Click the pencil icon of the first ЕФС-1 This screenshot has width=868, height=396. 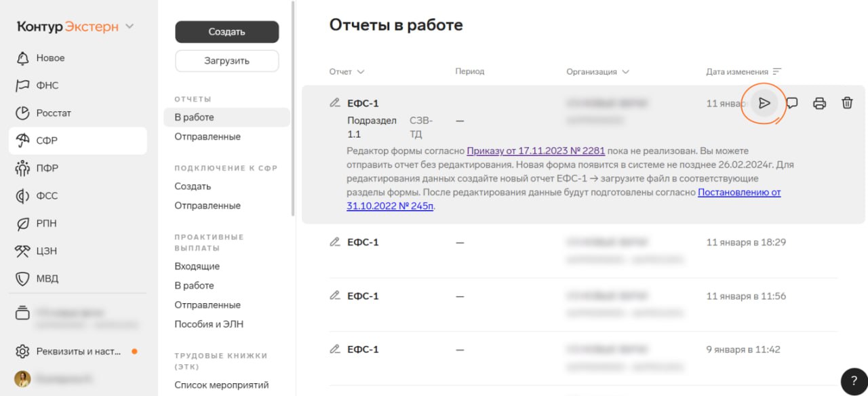(334, 103)
